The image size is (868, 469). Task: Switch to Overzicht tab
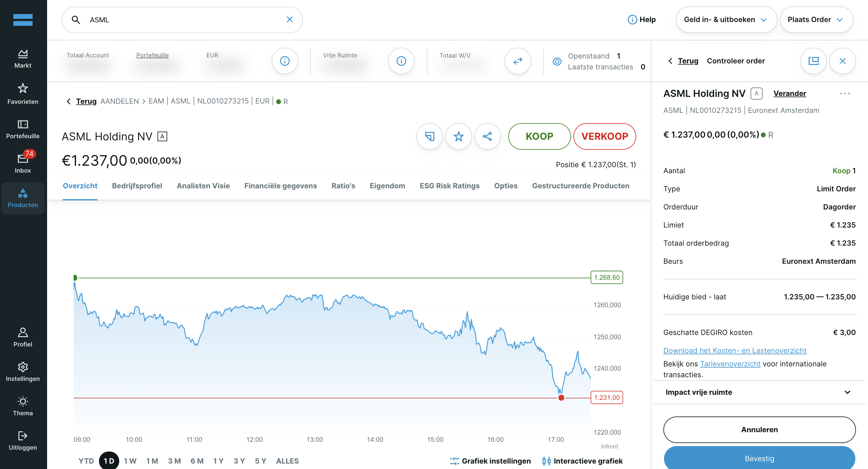point(80,186)
